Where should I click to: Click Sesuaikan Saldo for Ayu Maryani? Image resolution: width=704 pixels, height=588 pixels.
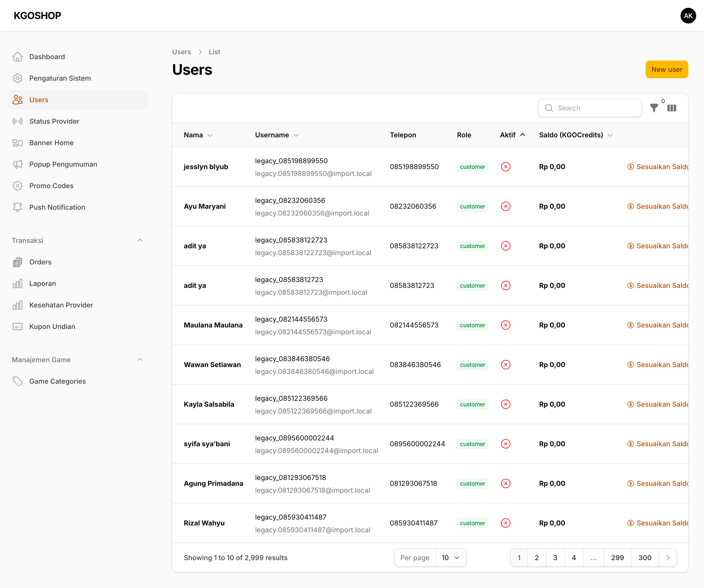click(x=658, y=206)
